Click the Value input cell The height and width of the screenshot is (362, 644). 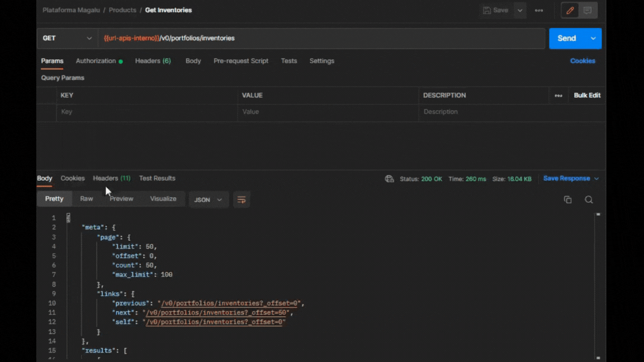(x=328, y=112)
